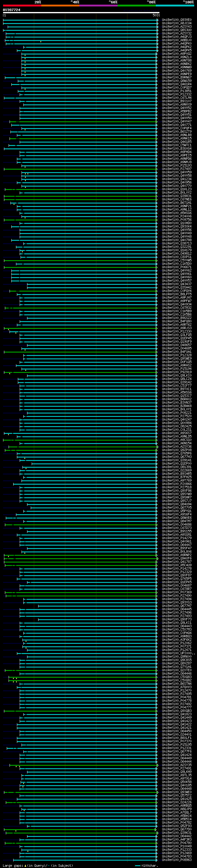197x868 pixels.
Task: Select label UniRef100_Q41823
Action: coord(177,714)
